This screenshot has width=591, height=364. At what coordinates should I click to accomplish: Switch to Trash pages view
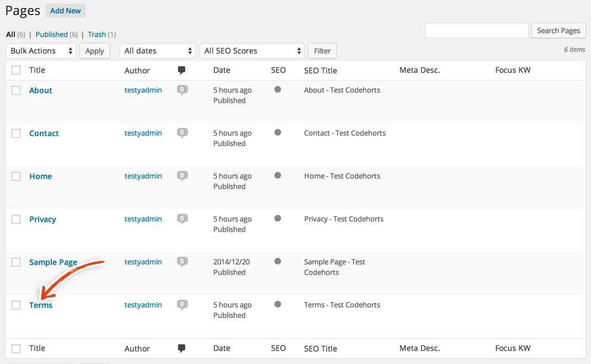(x=97, y=35)
